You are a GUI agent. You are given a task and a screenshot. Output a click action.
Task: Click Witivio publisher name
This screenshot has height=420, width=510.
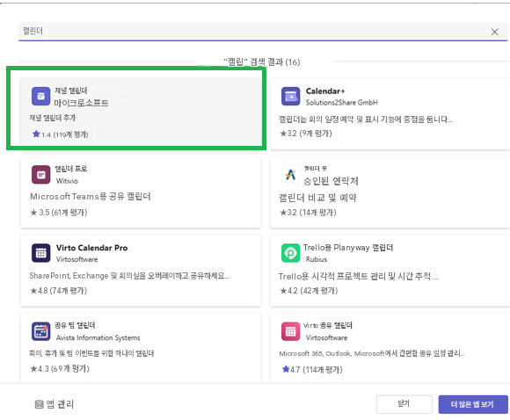[x=67, y=181]
